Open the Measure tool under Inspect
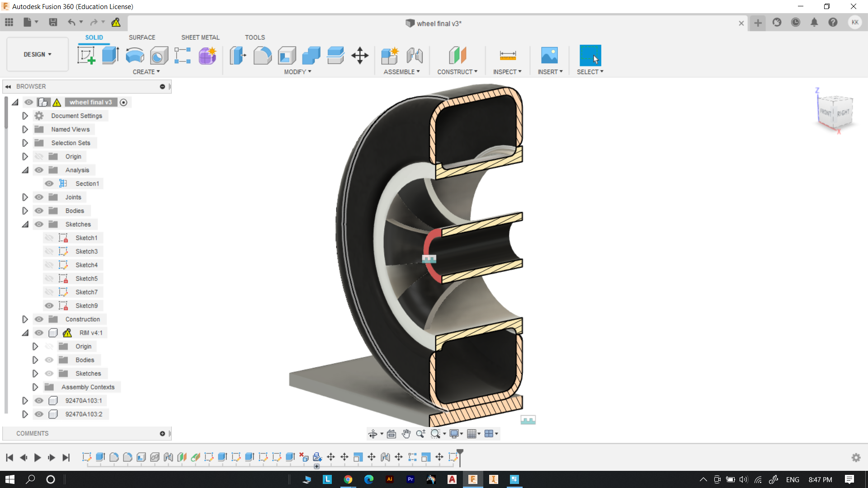Viewport: 868px width, 488px height. pos(507,56)
